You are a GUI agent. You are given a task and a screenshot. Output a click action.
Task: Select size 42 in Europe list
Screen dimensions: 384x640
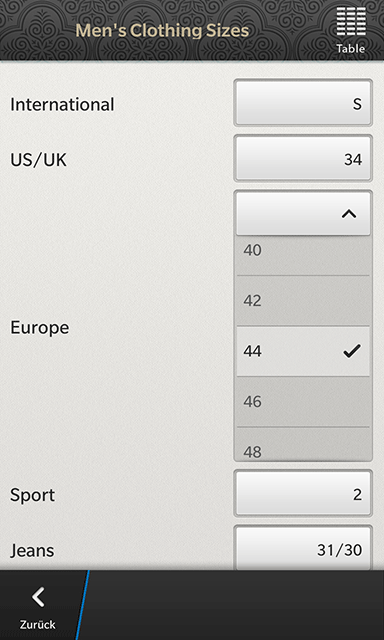click(303, 301)
